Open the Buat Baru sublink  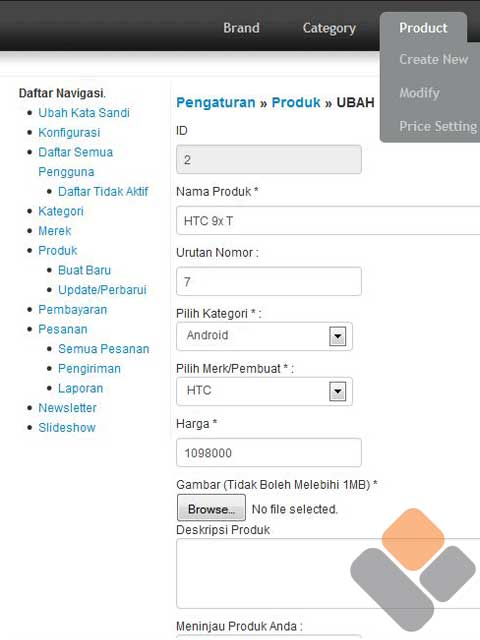tap(84, 270)
